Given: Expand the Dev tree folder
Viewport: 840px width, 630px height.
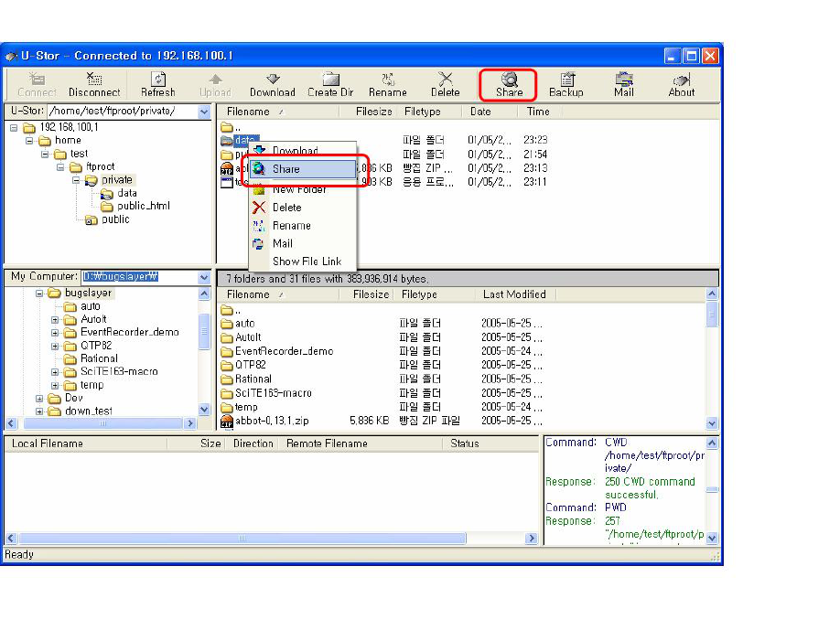Looking at the screenshot, I should pos(39,399).
